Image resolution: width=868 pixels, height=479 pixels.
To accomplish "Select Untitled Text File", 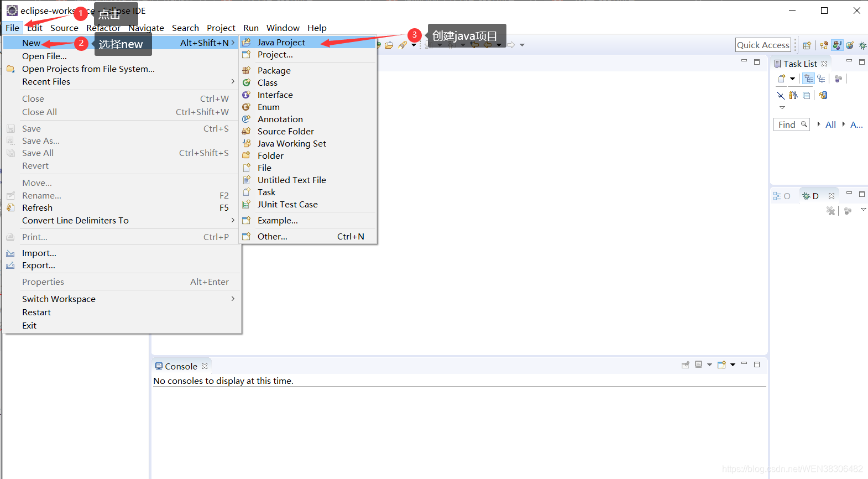I will [308, 180].
